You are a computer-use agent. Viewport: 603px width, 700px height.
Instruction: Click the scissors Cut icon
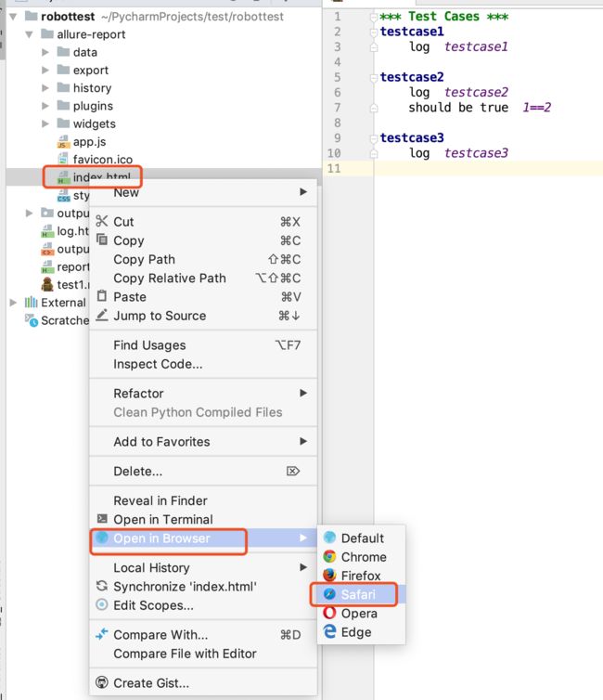tap(102, 222)
